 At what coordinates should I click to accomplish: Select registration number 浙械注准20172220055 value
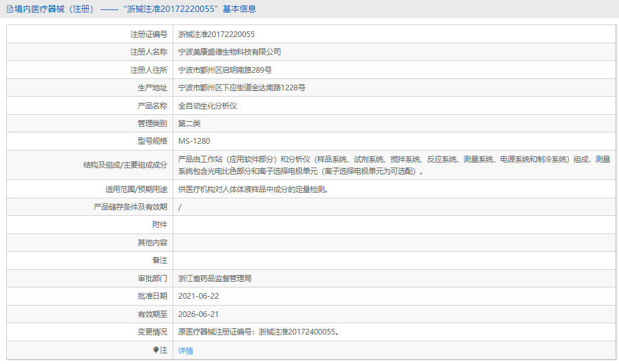[217, 35]
